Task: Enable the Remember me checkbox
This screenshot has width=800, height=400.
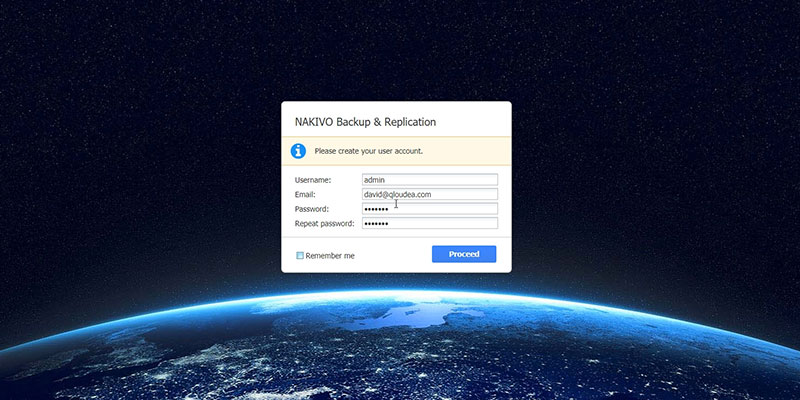Action: coord(300,256)
